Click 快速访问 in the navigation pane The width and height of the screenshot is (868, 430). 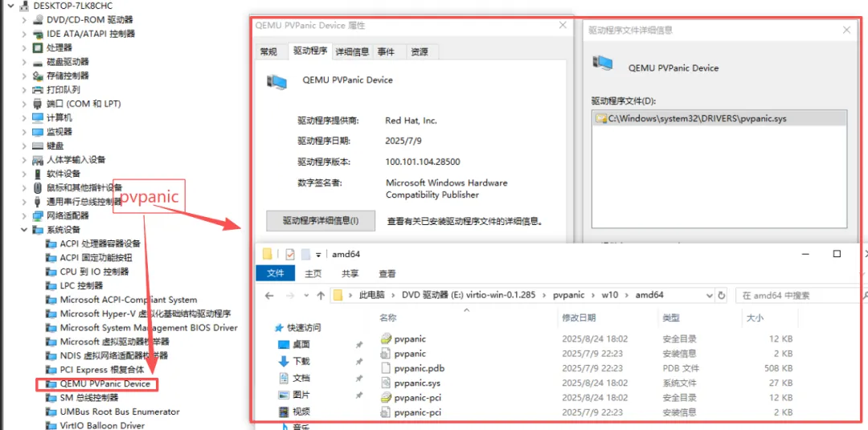coord(304,328)
